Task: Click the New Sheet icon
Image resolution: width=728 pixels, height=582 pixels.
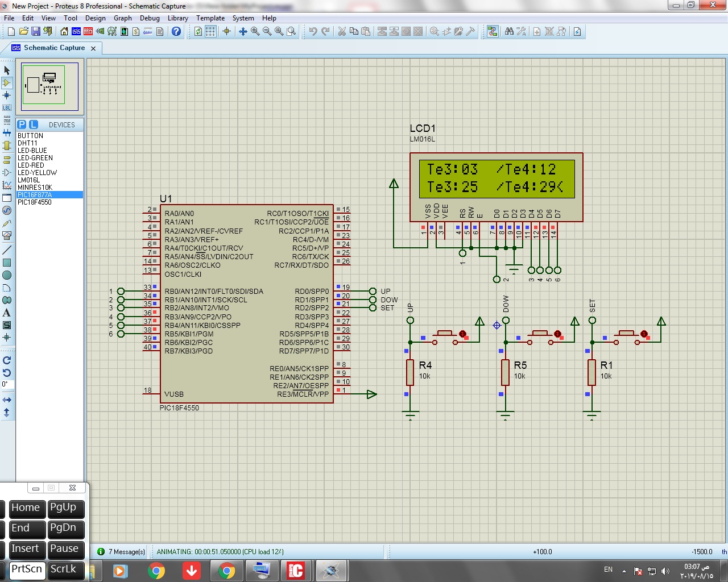Action: [537, 32]
